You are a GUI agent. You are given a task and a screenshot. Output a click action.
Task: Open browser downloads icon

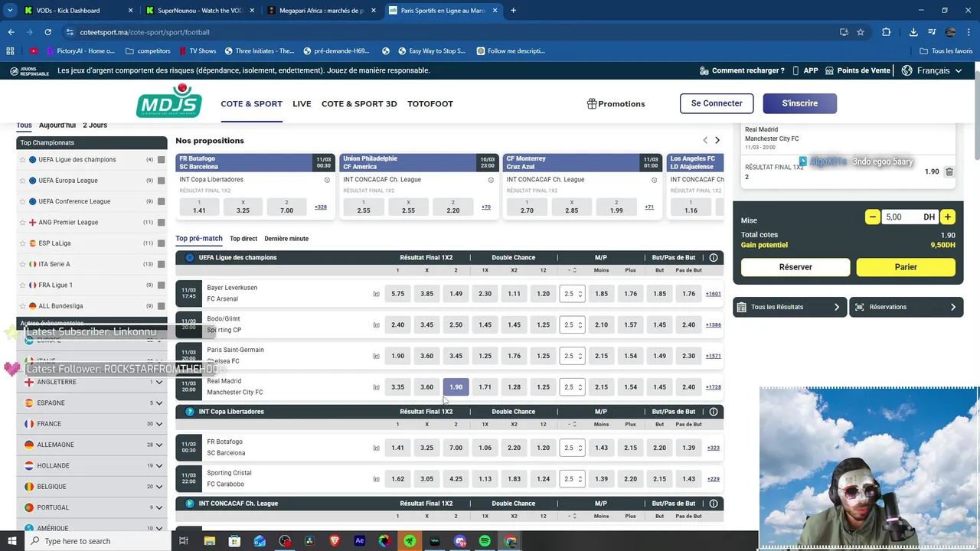pos(913,32)
